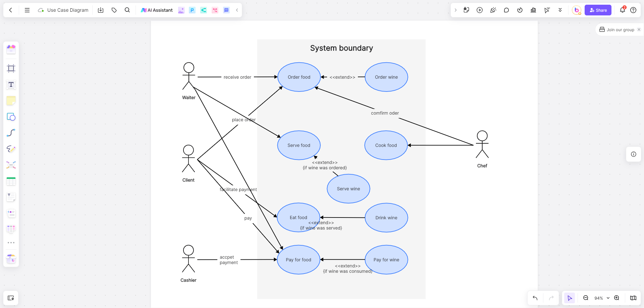The width and height of the screenshot is (644, 308).
Task: Open the hamburger main menu
Action: click(27, 10)
